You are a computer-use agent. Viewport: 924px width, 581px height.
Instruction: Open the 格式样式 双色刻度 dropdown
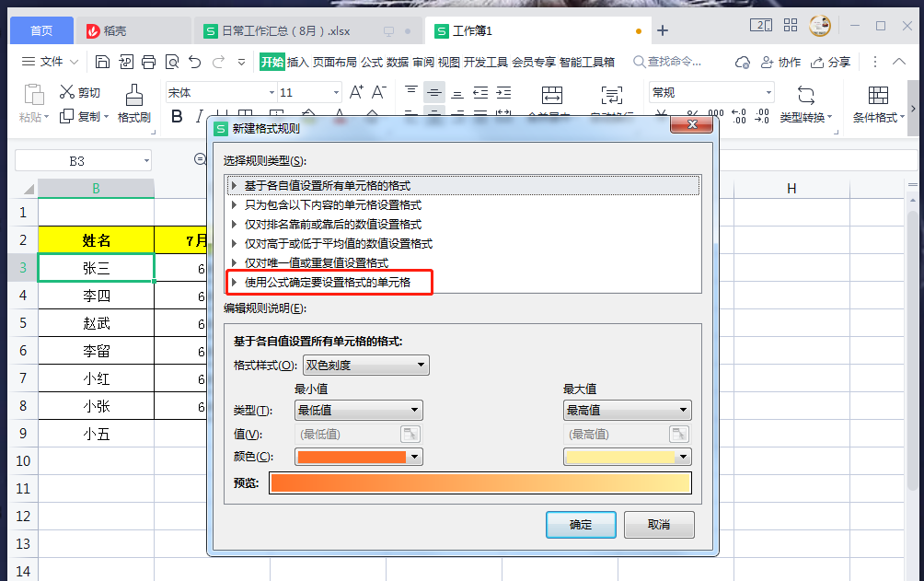pos(366,366)
